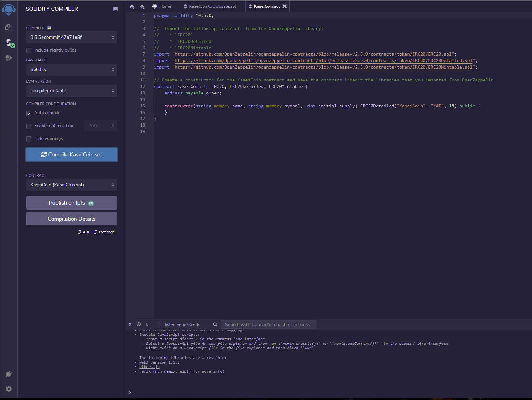Open the Deploy and Run Transactions icon
The height and width of the screenshot is (400, 532).
(9, 57)
